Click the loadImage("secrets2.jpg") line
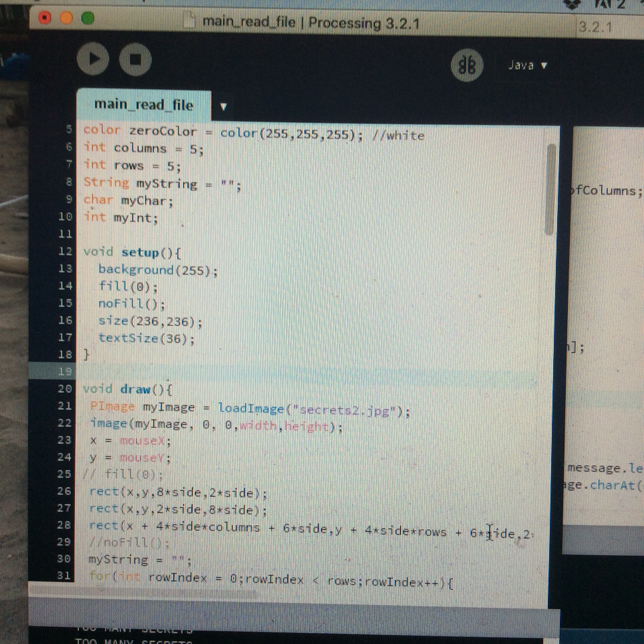Screen dimensions: 644x644 click(x=250, y=409)
